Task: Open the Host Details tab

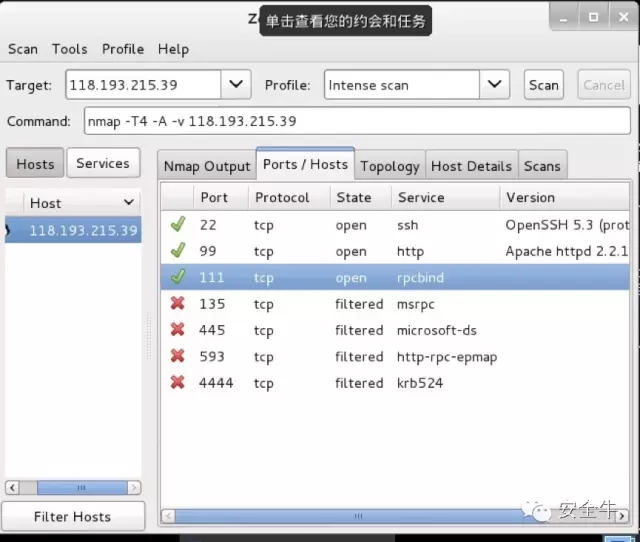Action: 471,166
